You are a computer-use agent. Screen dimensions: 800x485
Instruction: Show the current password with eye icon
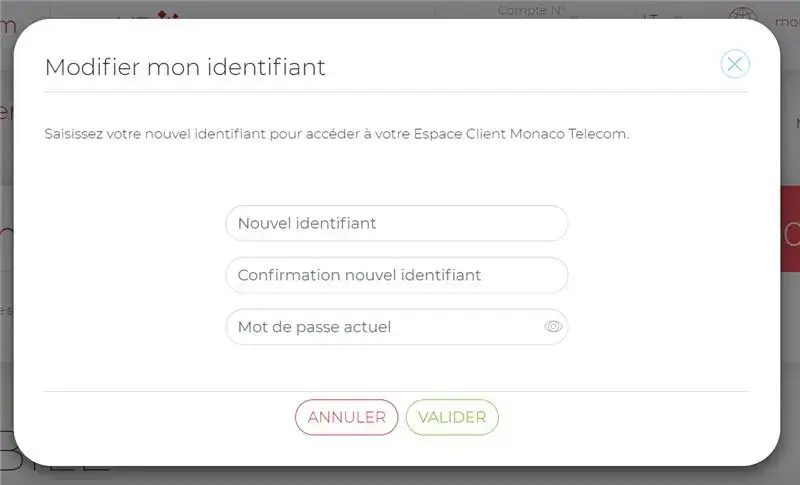click(x=553, y=327)
